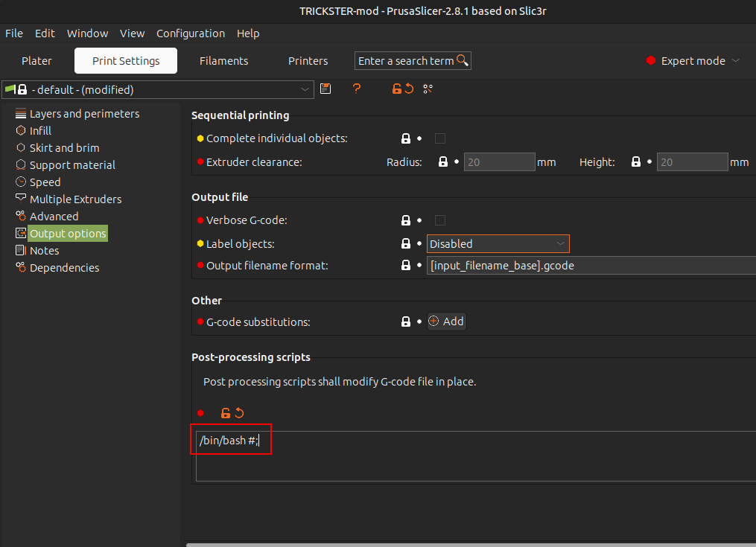The width and height of the screenshot is (756, 547).
Task: Open the Label objects dropdown
Action: pos(498,243)
